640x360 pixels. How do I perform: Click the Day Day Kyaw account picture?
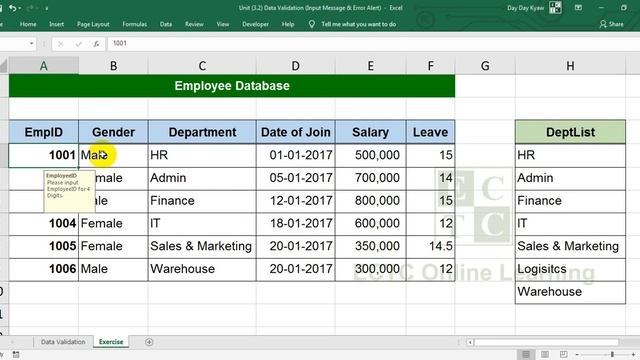(x=555, y=8)
